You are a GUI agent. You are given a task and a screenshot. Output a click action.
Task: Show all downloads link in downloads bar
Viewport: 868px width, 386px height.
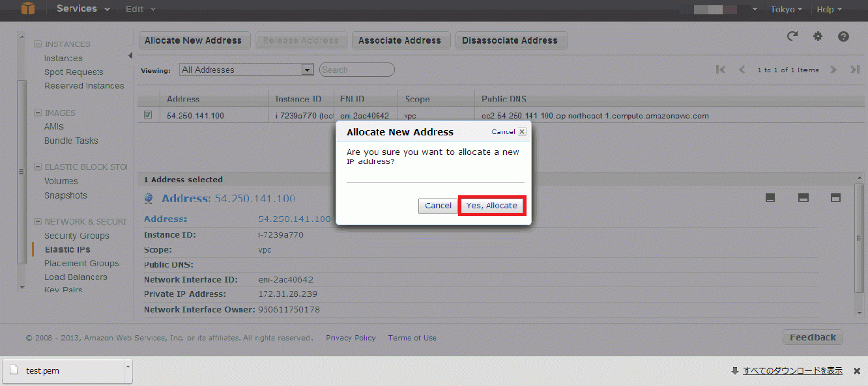pos(792,370)
